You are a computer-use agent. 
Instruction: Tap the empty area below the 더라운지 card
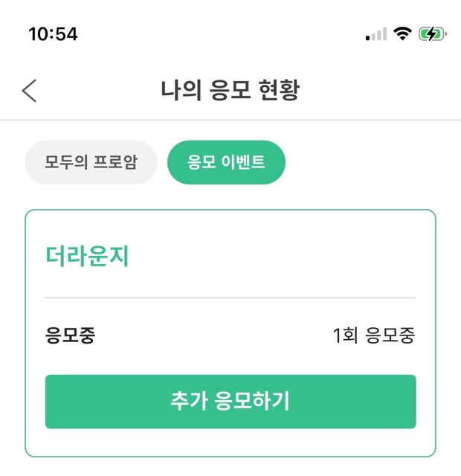[230, 467]
